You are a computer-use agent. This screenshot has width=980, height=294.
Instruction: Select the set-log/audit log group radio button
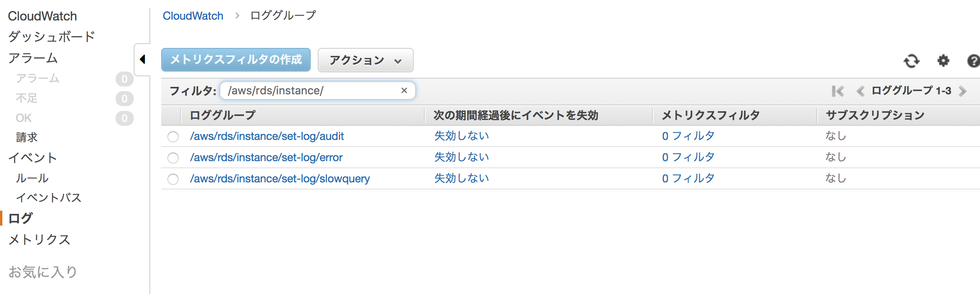point(173,136)
